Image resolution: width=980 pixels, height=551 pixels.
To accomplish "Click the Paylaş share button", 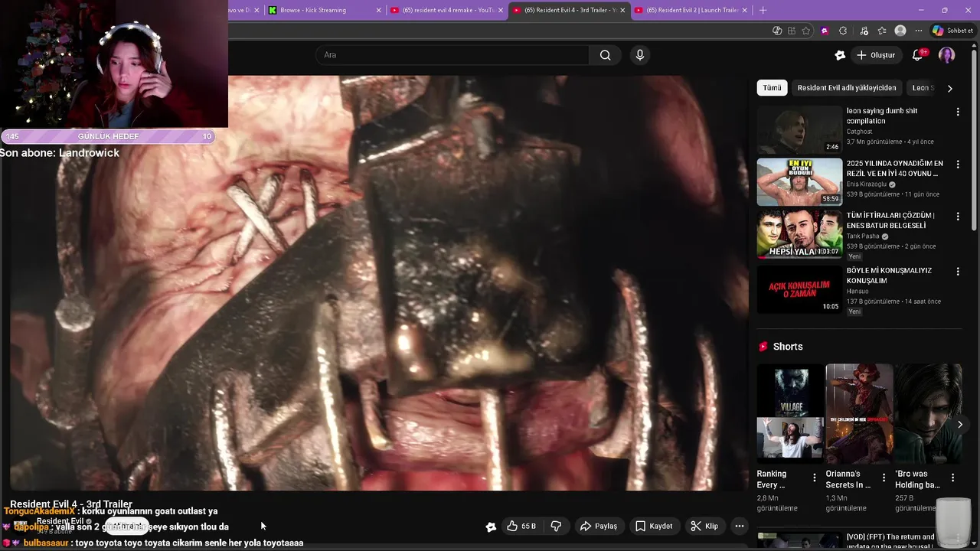I will [599, 527].
